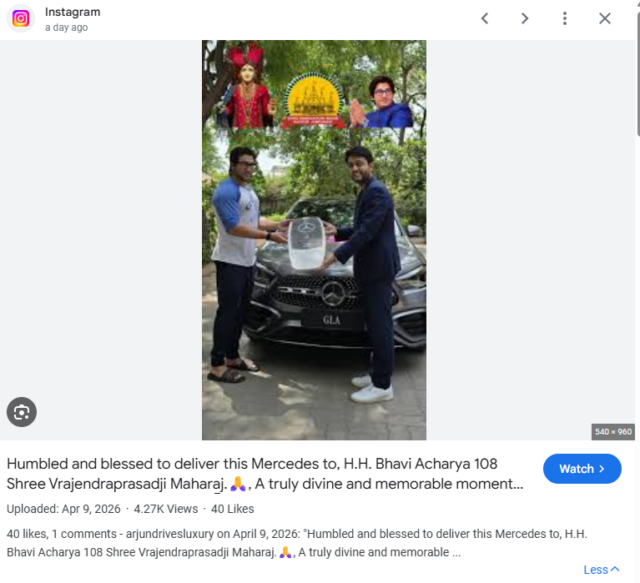Click the Less chevron arrow
The height and width of the screenshot is (583, 640).
coord(615,569)
